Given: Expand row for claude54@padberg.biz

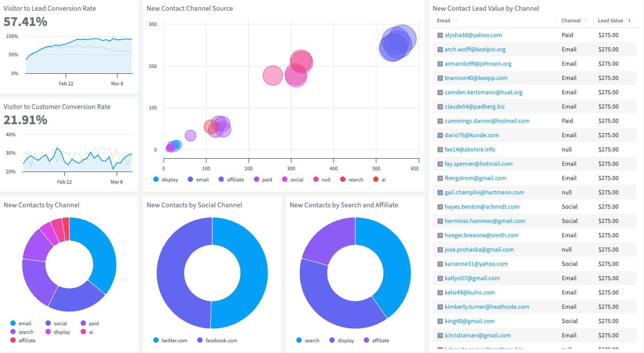Looking at the screenshot, I should (440, 106).
